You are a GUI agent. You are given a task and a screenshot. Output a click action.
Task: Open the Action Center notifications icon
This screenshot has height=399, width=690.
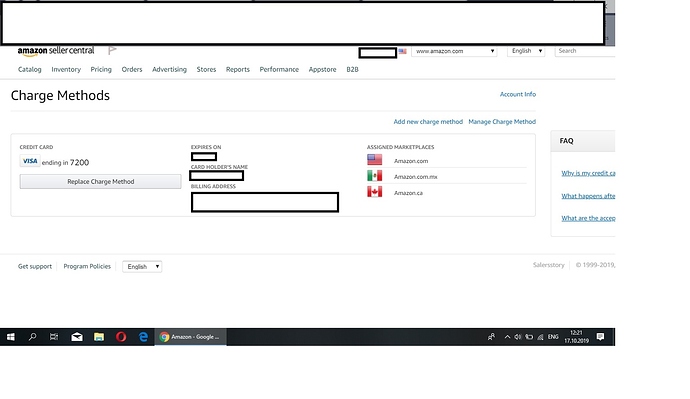600,337
